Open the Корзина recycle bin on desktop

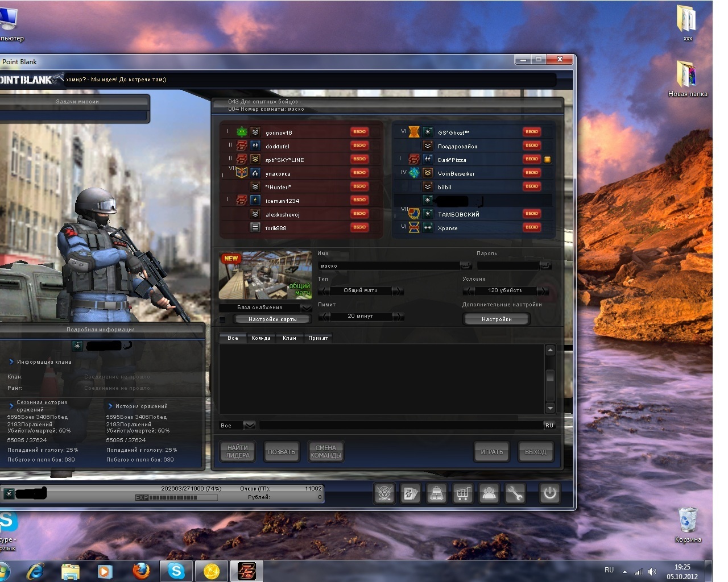click(688, 525)
